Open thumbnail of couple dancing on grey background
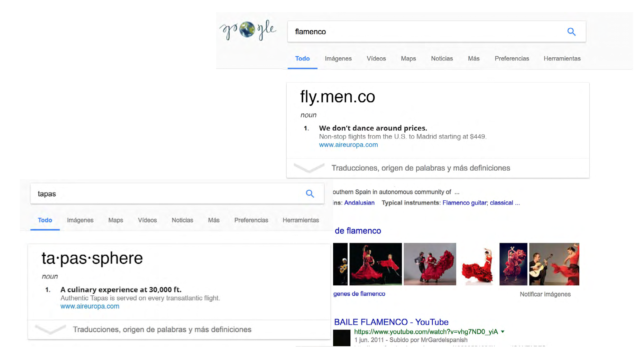Viewport: 644px width, 351px height. click(x=430, y=264)
